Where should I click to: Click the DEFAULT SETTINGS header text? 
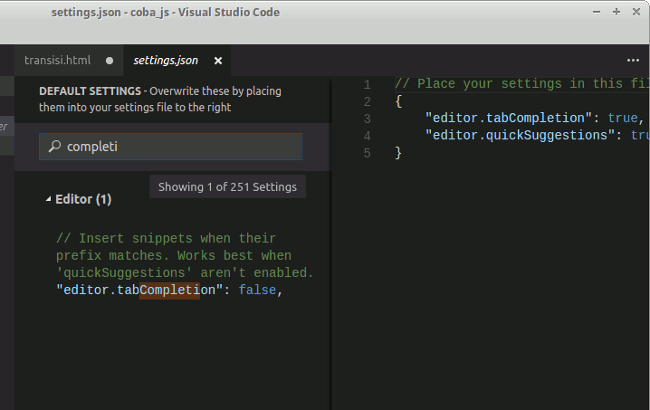coord(90,91)
